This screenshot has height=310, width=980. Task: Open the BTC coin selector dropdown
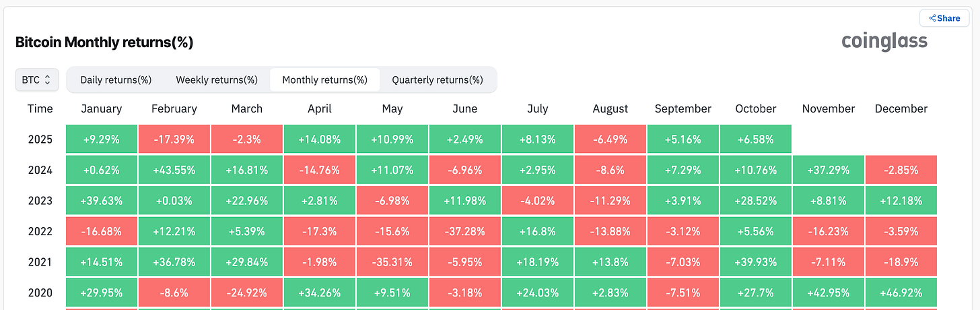point(37,80)
